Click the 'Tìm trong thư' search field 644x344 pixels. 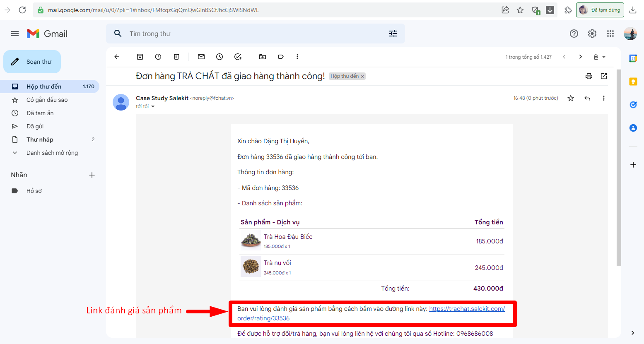(x=248, y=34)
